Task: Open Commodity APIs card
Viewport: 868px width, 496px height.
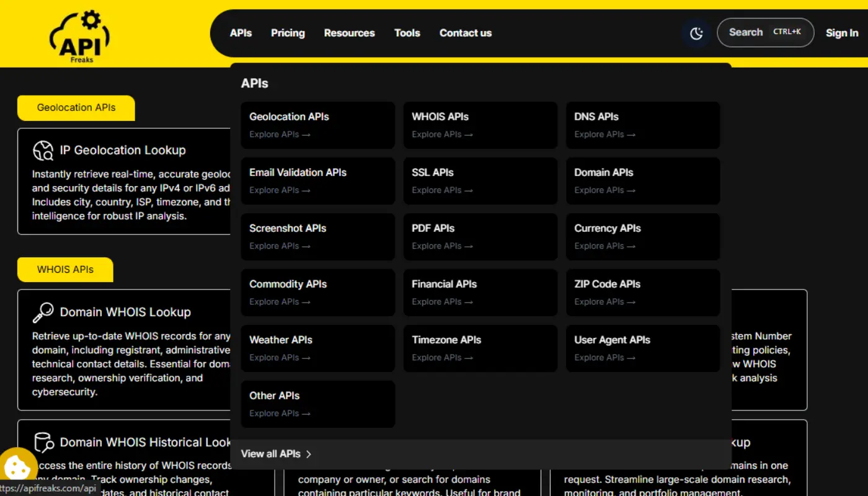Action: 318,293
